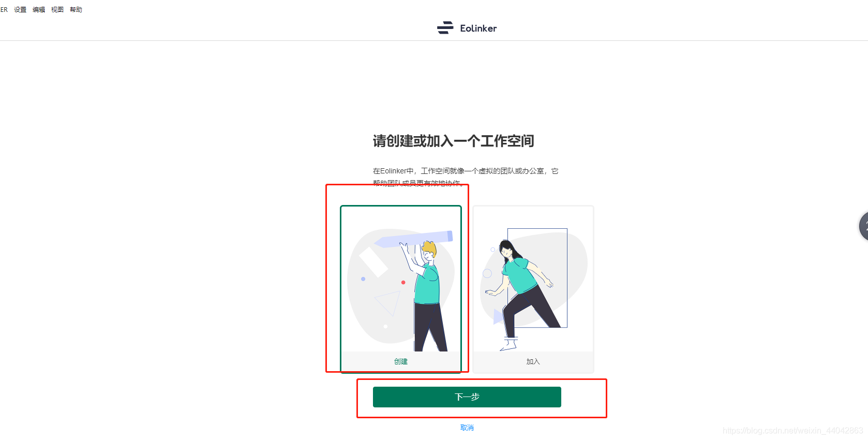Open the 设置 menu

(20, 9)
